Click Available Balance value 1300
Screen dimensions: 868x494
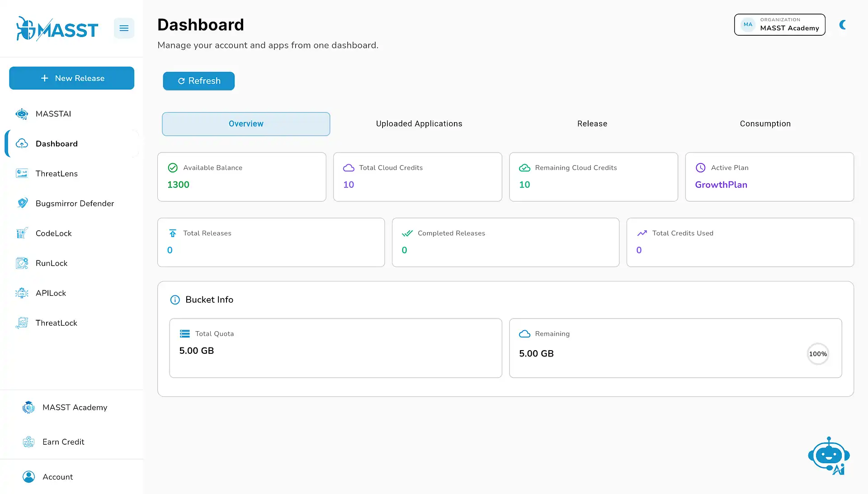178,185
